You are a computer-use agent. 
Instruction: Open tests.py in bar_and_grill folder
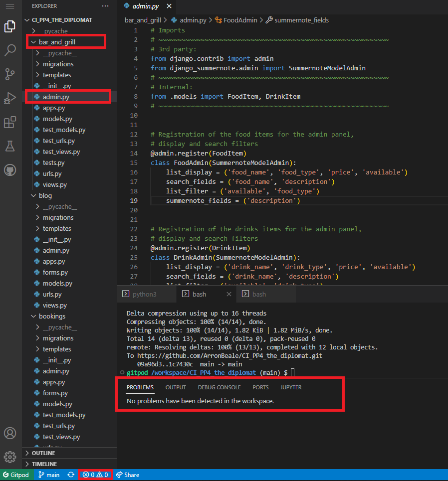[x=53, y=163]
